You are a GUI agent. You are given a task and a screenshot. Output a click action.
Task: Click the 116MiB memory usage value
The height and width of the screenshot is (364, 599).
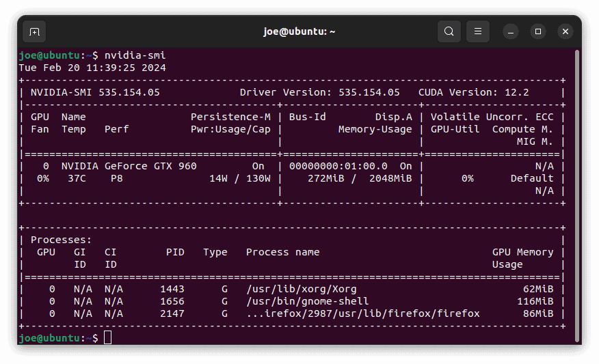click(535, 301)
